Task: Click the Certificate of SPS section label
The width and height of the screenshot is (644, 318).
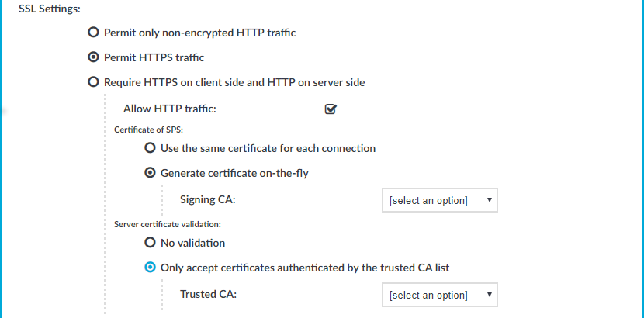Action: [148, 130]
